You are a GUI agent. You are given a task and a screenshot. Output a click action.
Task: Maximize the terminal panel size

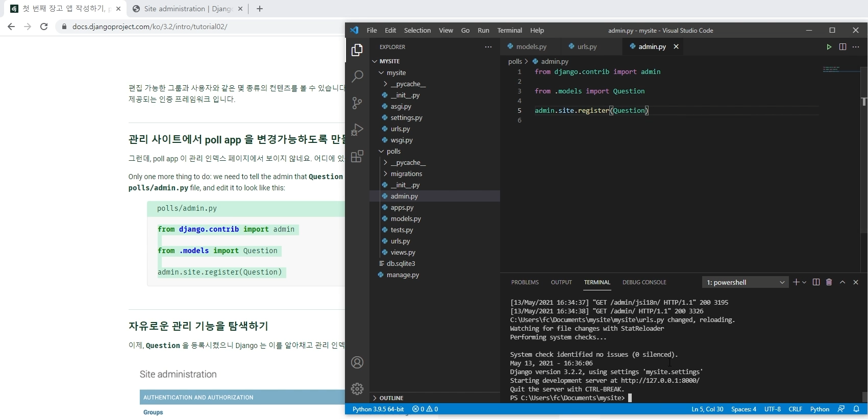(842, 282)
